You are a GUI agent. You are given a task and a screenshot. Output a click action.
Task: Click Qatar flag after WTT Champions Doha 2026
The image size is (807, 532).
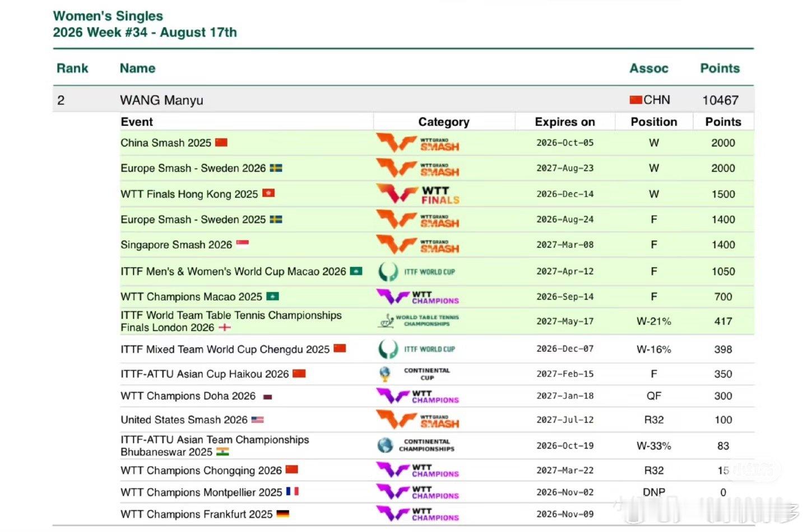tap(268, 396)
